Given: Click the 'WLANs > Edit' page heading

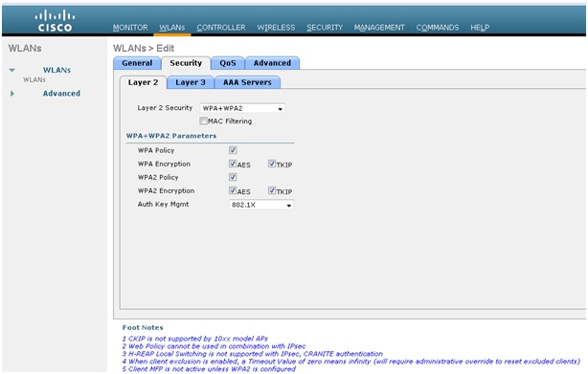Looking at the screenshot, I should (x=144, y=48).
